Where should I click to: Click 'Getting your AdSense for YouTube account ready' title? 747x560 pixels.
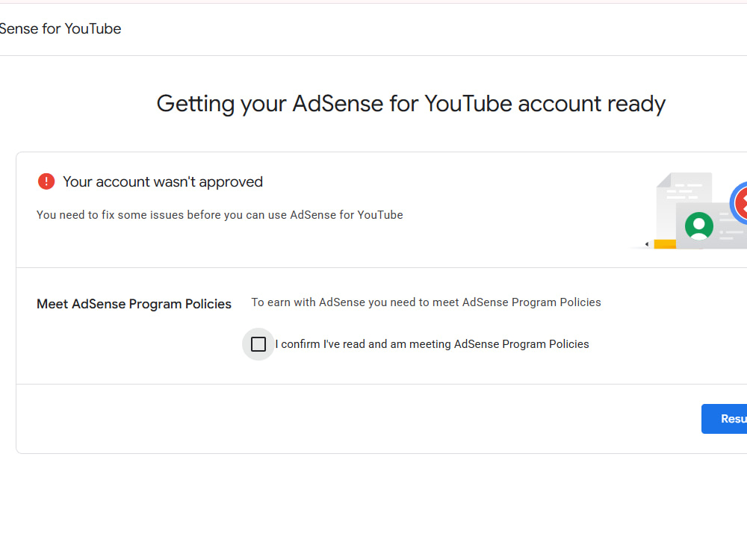pos(411,104)
